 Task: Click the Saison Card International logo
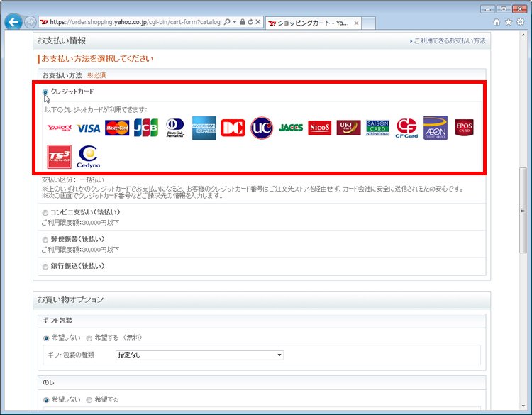[377, 128]
